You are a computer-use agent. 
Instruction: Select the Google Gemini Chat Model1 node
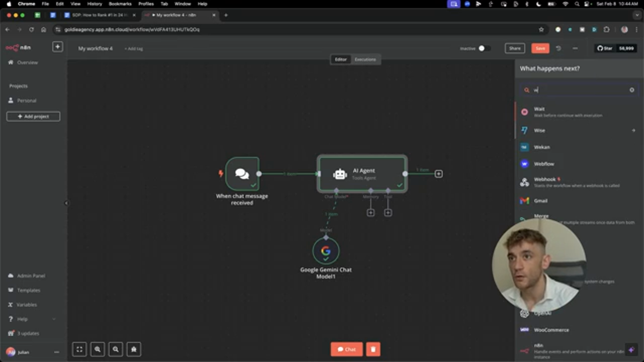click(x=326, y=251)
